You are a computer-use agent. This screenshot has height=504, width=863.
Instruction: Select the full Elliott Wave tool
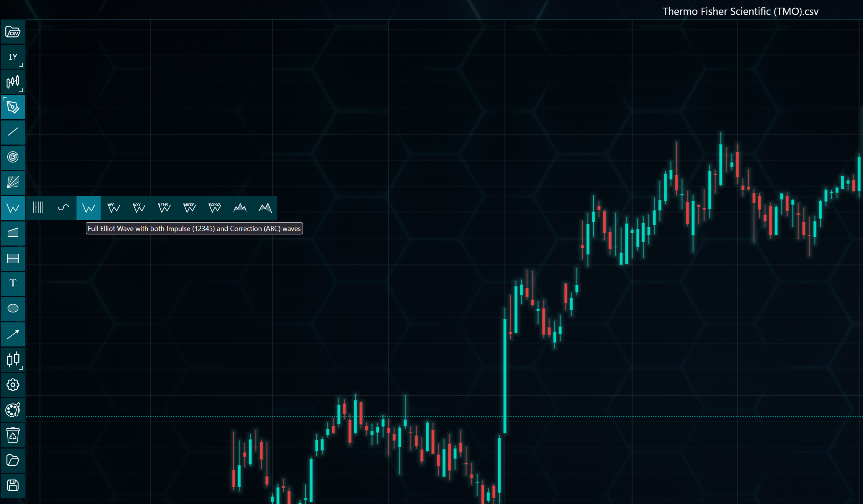coord(88,208)
